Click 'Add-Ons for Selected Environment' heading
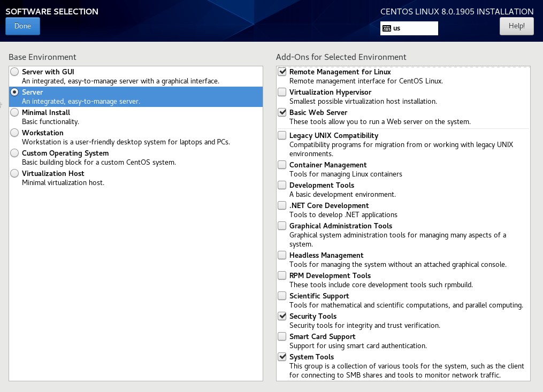 (x=341, y=57)
